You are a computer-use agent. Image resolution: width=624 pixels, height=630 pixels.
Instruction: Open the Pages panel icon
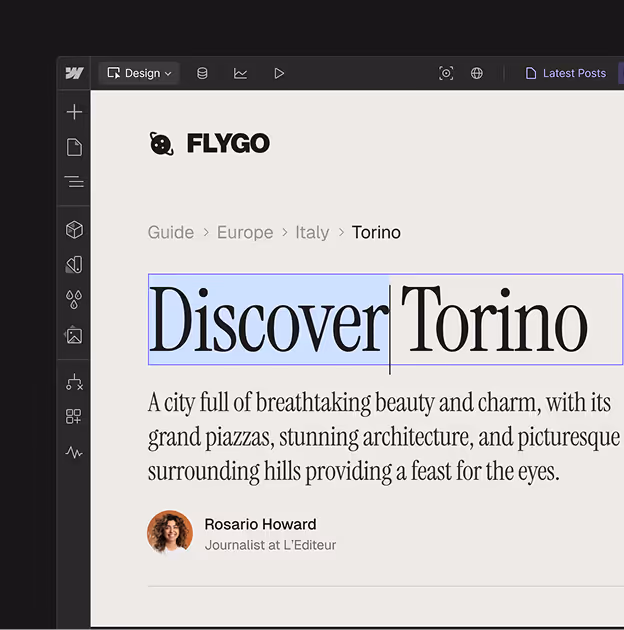pos(74,147)
